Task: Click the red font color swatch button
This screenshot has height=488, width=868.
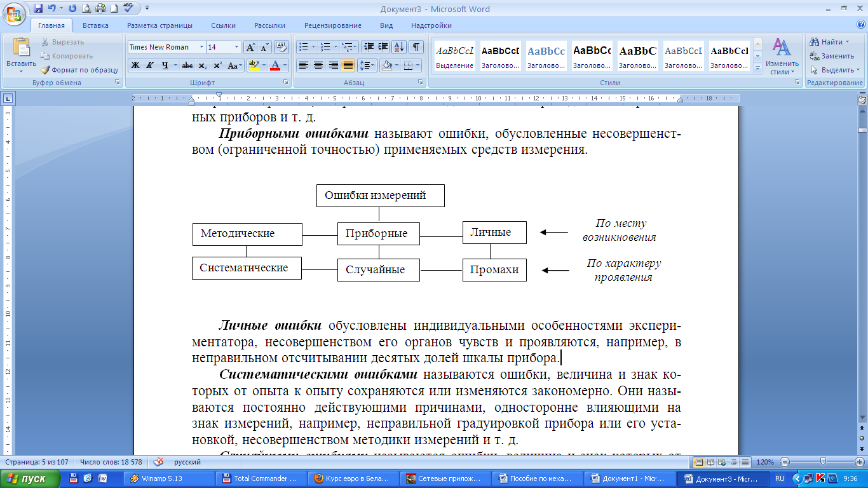Action: [275, 65]
